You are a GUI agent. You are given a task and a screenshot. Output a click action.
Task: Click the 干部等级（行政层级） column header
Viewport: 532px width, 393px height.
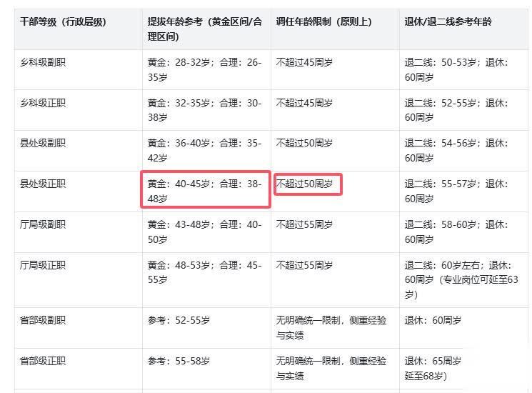pyautogui.click(x=63, y=22)
